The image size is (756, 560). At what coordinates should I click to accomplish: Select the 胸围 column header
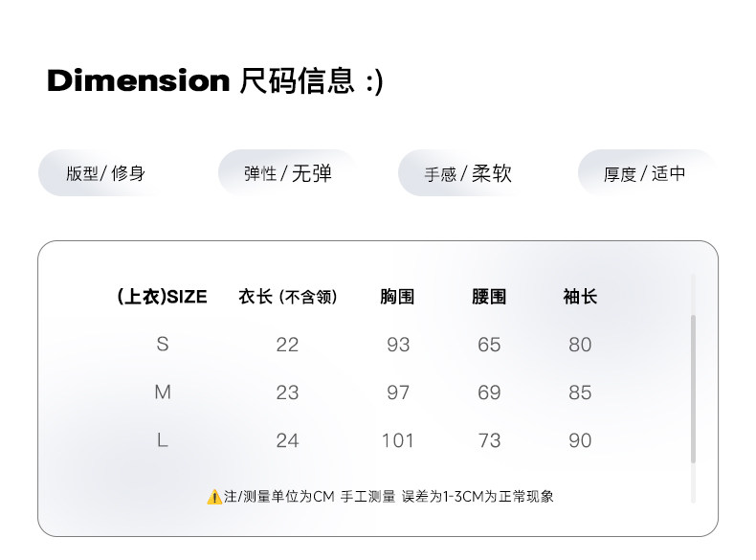click(x=397, y=297)
